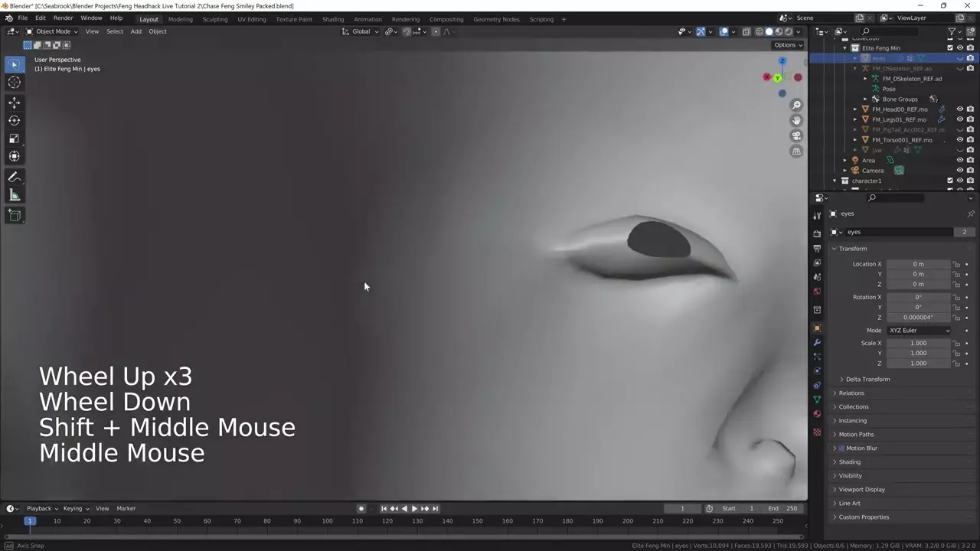Click the Options button in viewport header
The height and width of the screenshot is (551, 980).
tap(788, 45)
